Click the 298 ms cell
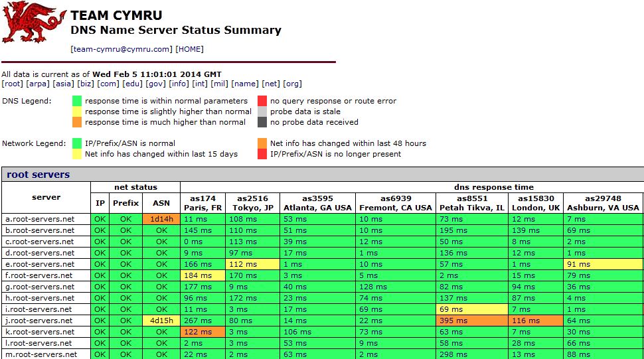Image resolution: width=644 pixels, height=359 pixels. point(472,354)
